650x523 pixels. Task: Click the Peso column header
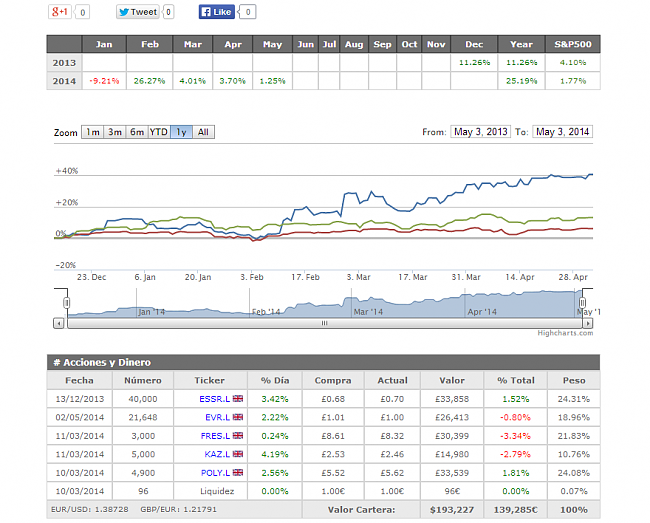tap(574, 380)
